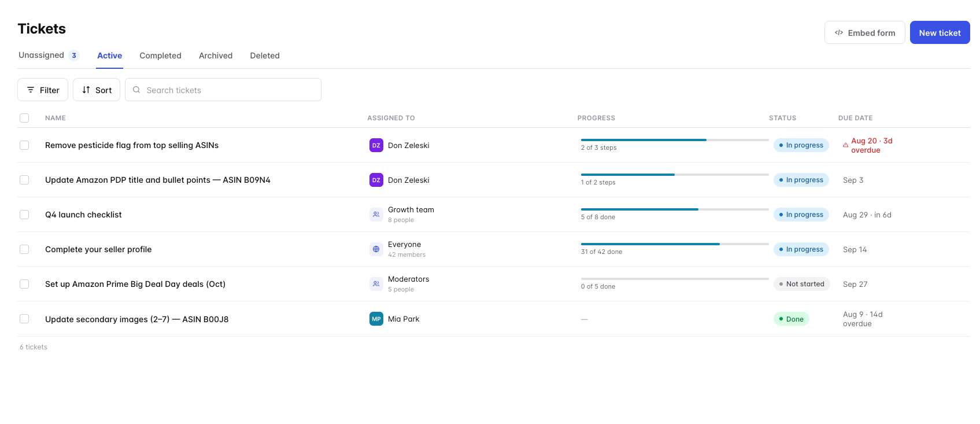Open the Q4 launch checklist ticket

click(x=83, y=215)
